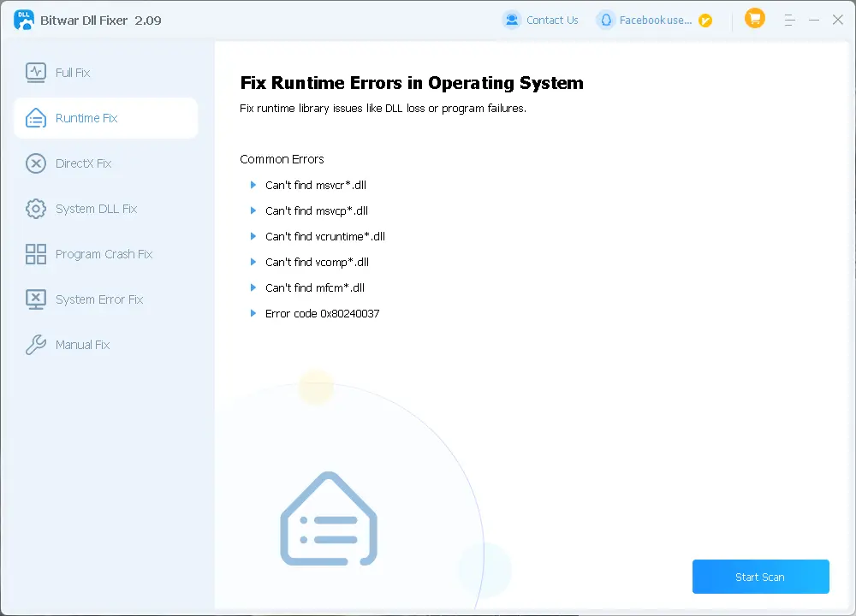
Task: Open the Full Fix section
Action: [x=72, y=73]
